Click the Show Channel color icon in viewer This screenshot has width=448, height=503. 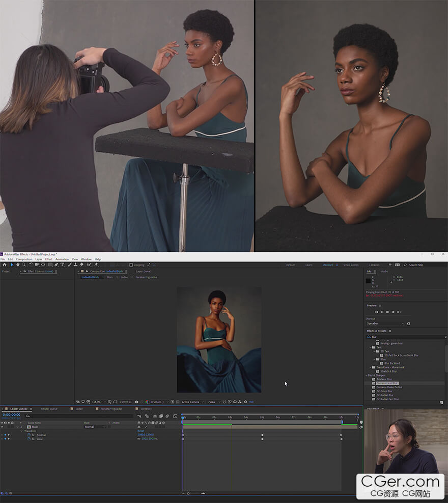[x=147, y=402]
